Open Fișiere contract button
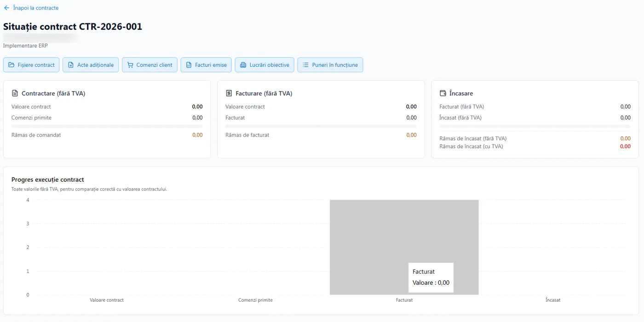The height and width of the screenshot is (322, 644). (x=31, y=65)
